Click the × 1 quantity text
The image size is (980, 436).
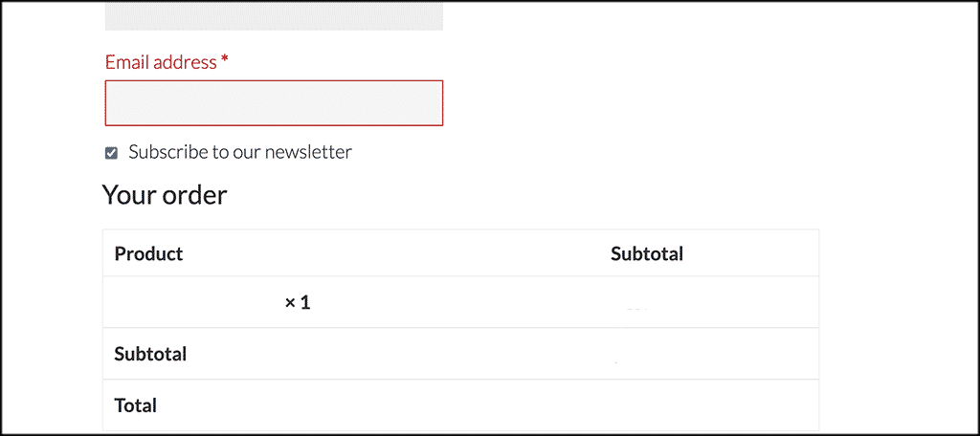[298, 303]
